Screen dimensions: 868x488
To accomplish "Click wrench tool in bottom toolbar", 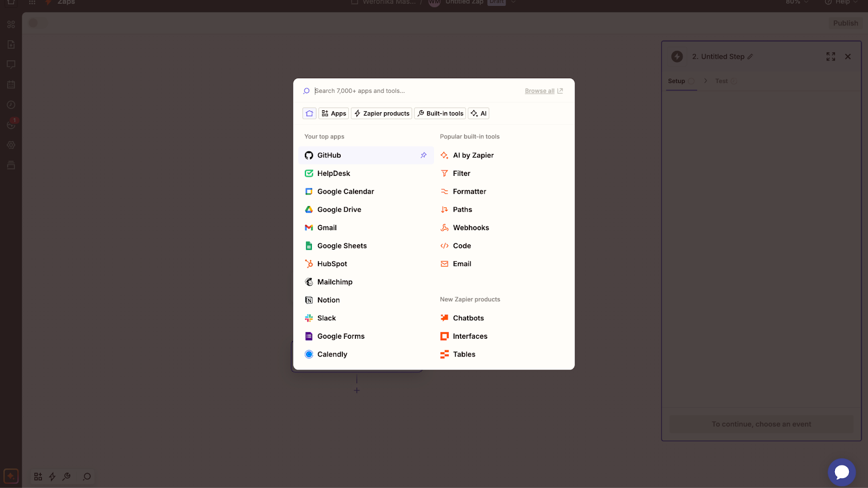I will pyautogui.click(x=67, y=477).
